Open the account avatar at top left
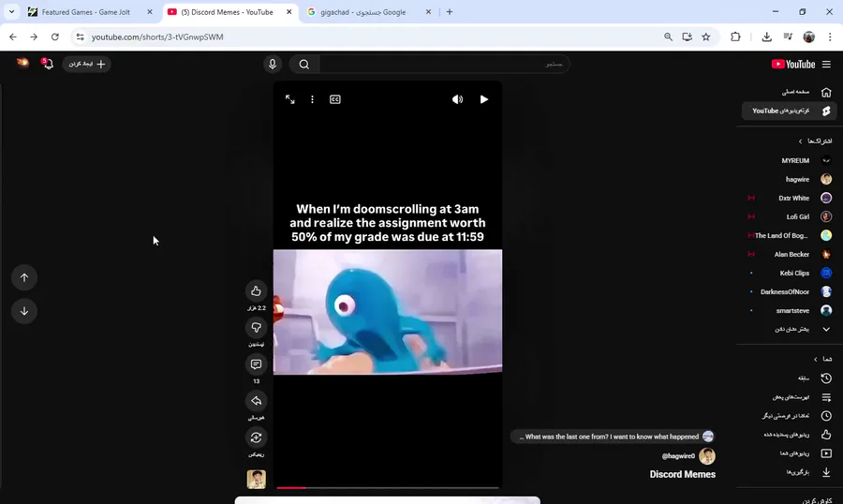The height and width of the screenshot is (504, 843). coord(22,63)
